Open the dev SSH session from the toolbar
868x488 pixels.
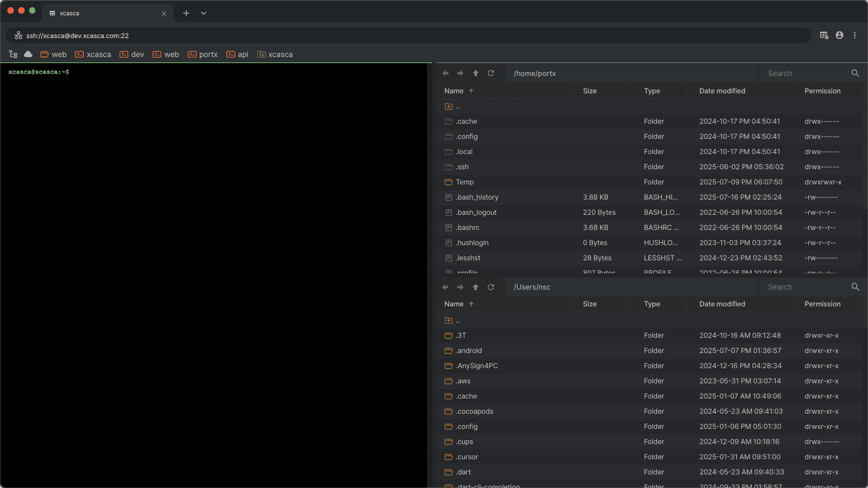[x=132, y=54]
